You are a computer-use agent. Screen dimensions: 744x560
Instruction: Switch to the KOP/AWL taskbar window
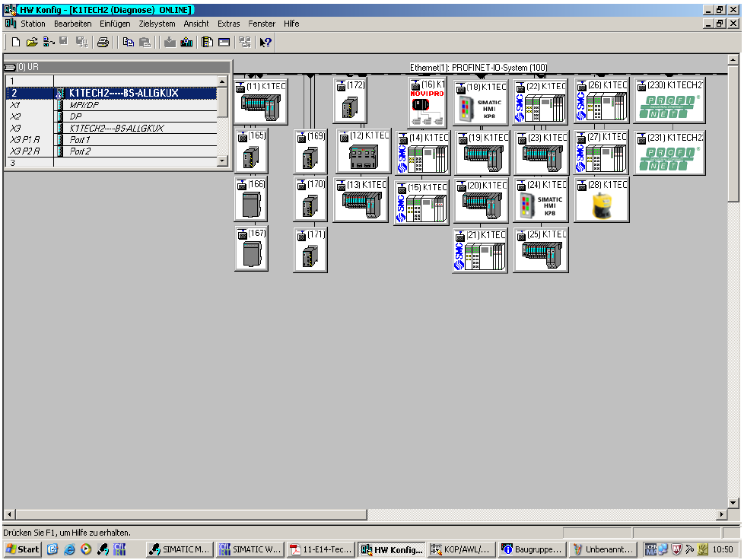tap(461, 549)
